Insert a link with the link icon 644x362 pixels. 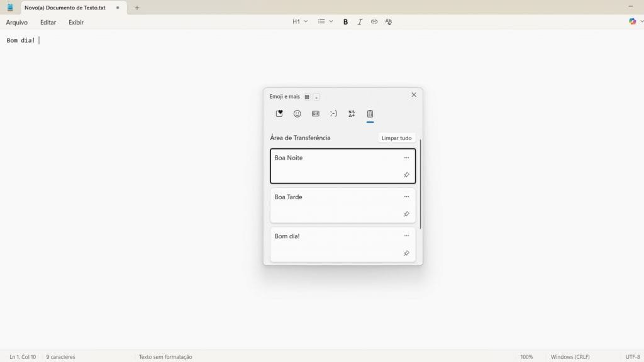374,21
